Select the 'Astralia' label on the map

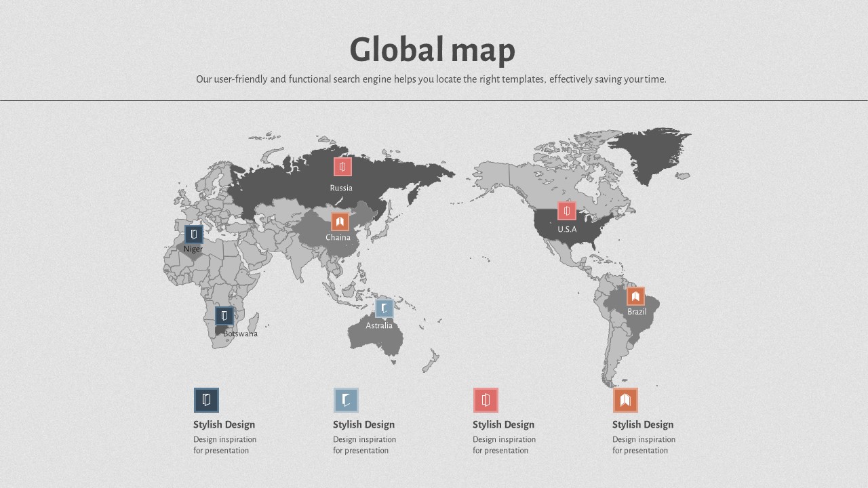[x=379, y=325]
